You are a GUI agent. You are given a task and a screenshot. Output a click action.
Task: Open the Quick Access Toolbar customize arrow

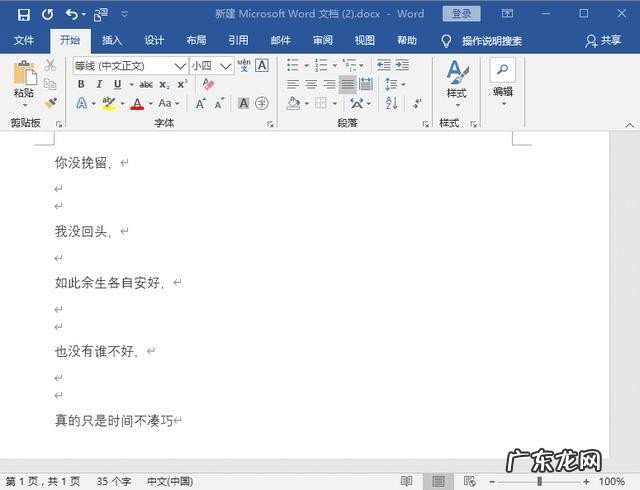(x=124, y=15)
